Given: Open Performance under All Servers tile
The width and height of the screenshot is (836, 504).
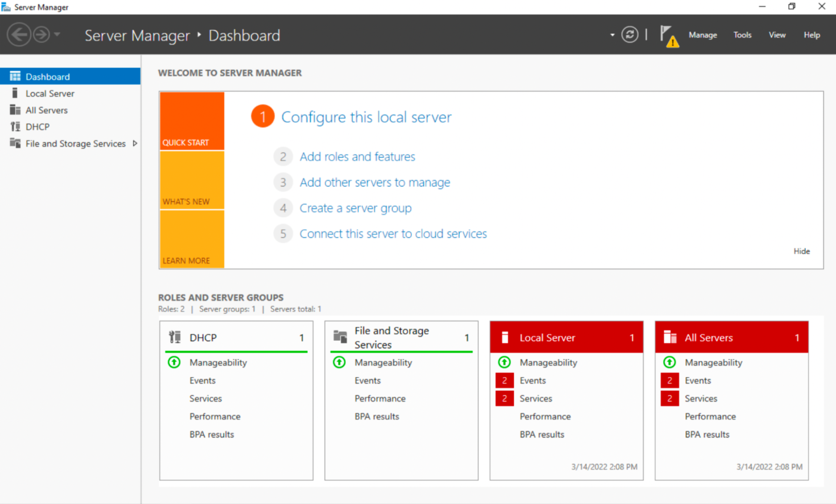Looking at the screenshot, I should (x=710, y=416).
